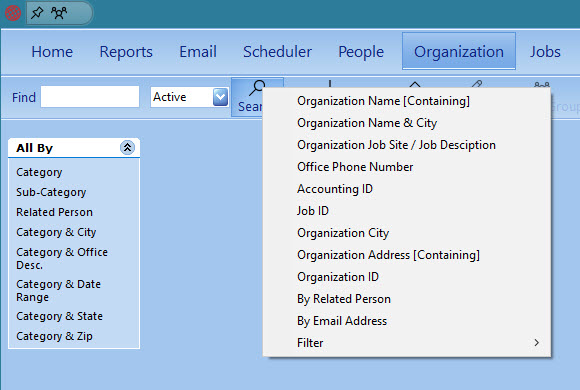Open the Filter menu entry

click(x=407, y=343)
